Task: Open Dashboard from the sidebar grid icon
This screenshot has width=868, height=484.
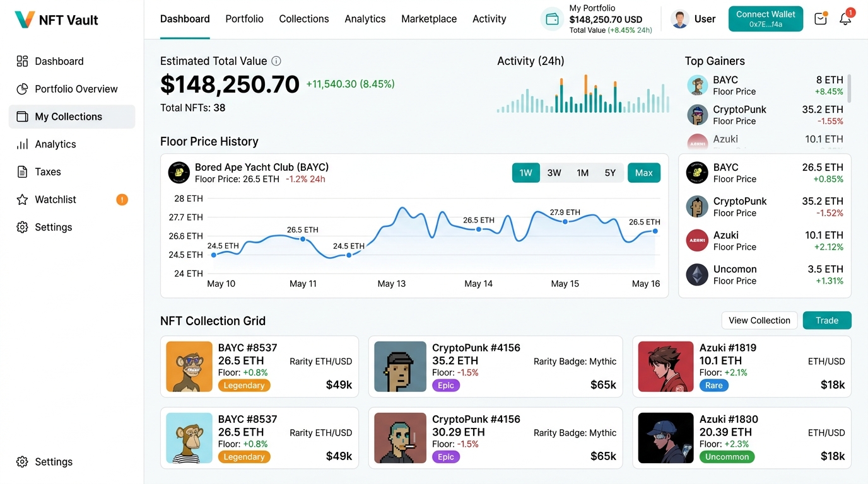Action: (22, 61)
